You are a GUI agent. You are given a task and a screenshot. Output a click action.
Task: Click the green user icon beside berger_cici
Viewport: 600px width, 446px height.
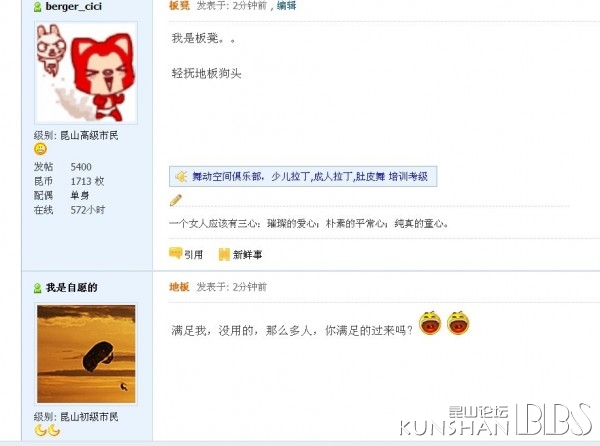click(38, 7)
